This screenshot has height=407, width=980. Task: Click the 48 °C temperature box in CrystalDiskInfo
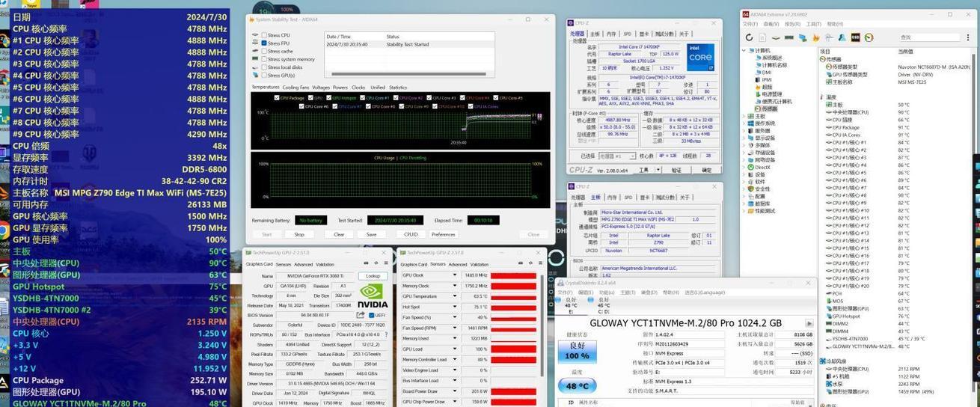pyautogui.click(x=577, y=386)
